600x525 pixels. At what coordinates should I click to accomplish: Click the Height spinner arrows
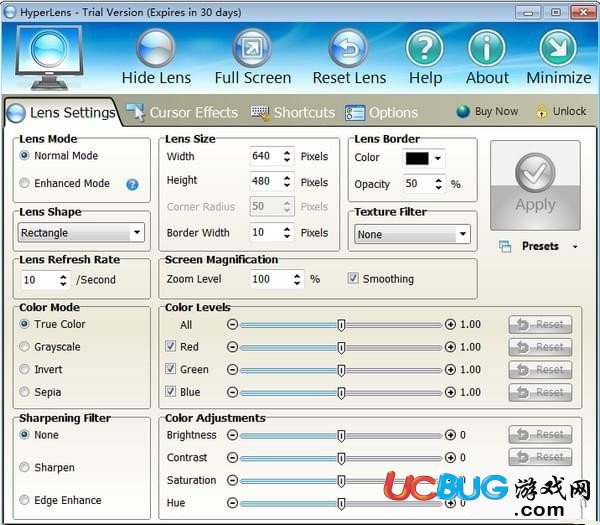click(x=287, y=181)
